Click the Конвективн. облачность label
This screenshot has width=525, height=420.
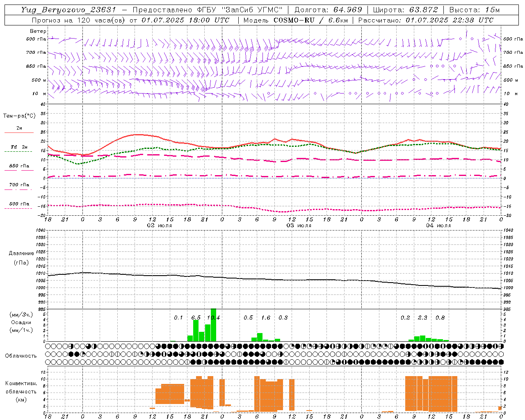pyautogui.click(x=21, y=388)
